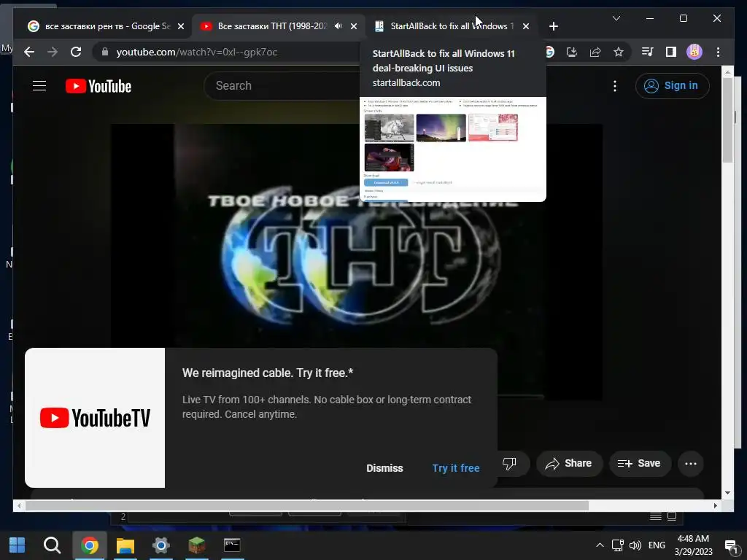Open Chrome three-dot menu
Image resolution: width=747 pixels, height=560 pixels.
718,52
